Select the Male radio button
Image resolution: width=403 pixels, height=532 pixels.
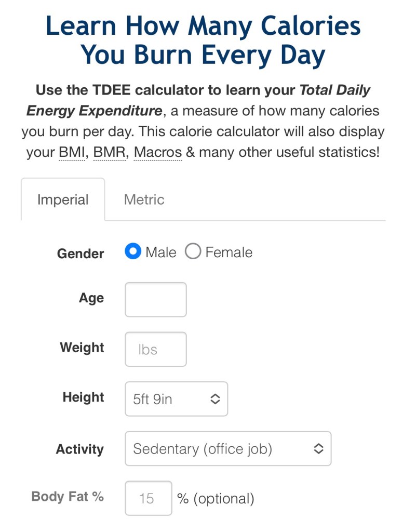(133, 252)
